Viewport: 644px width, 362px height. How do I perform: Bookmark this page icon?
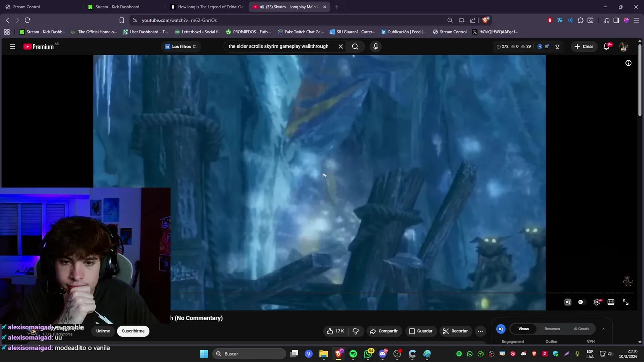click(122, 20)
